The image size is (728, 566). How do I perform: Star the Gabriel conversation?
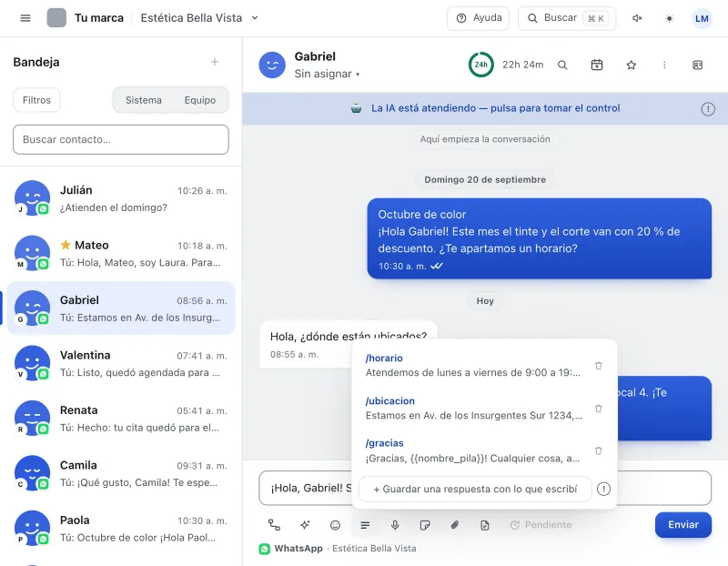(x=631, y=65)
